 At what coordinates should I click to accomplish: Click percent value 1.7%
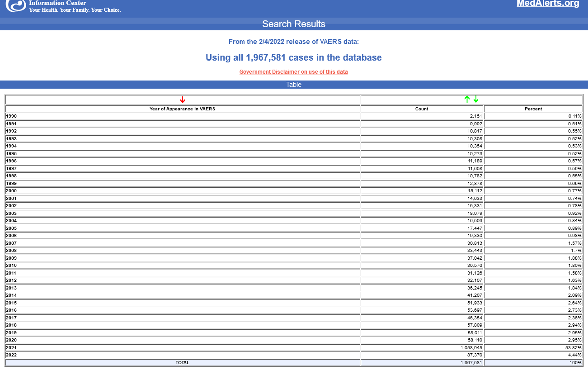(x=576, y=251)
